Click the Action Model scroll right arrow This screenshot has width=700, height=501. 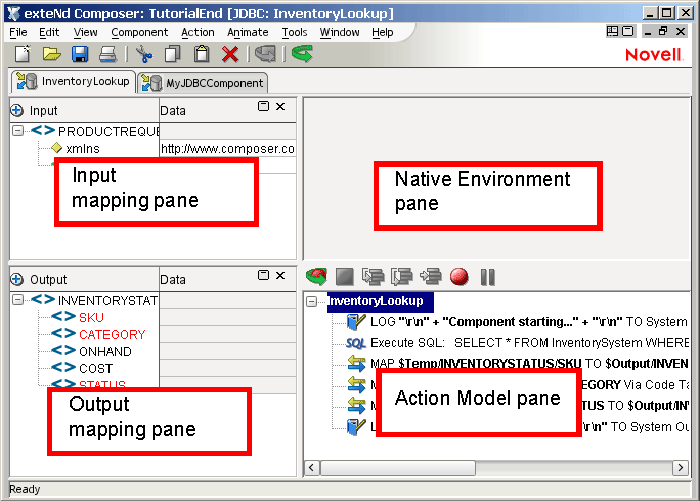(x=680, y=468)
